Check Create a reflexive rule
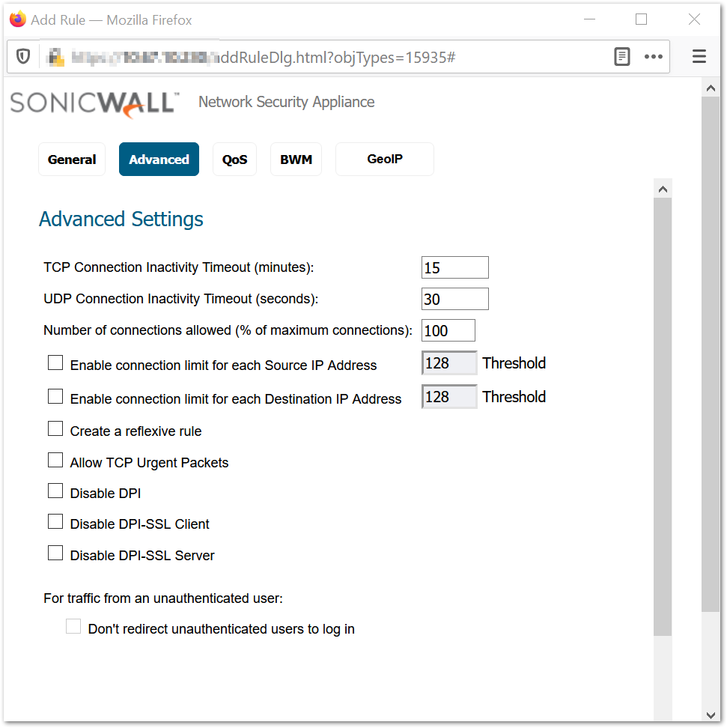 (x=55, y=428)
